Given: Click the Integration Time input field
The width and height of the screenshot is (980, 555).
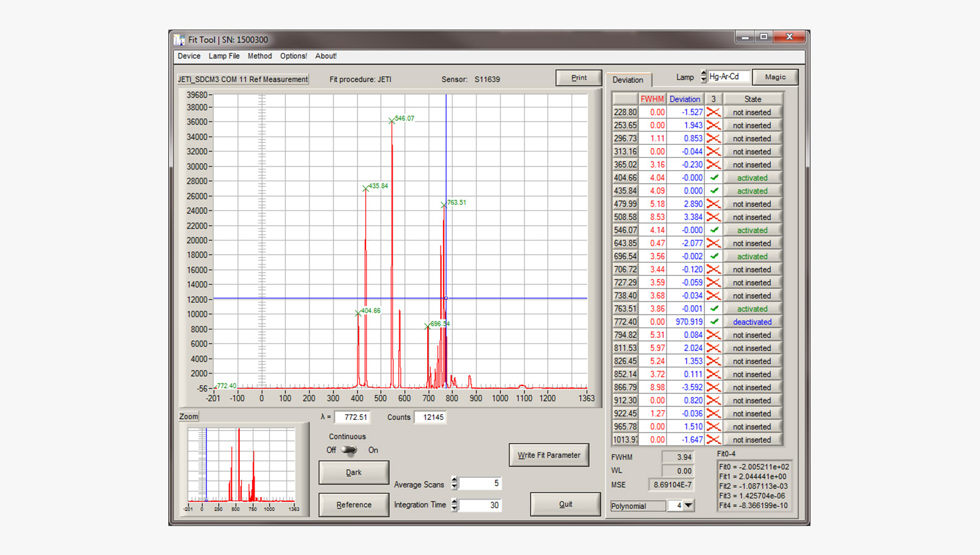Looking at the screenshot, I should [480, 505].
